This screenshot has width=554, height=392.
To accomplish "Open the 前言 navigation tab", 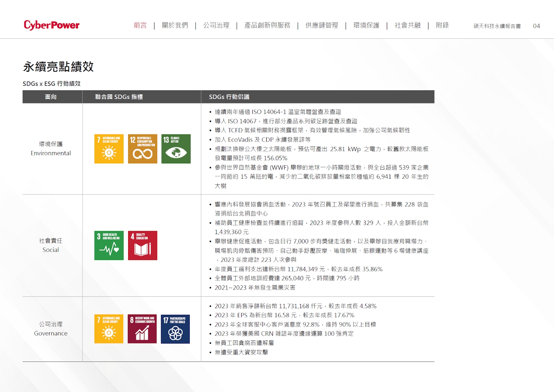I will [x=140, y=25].
